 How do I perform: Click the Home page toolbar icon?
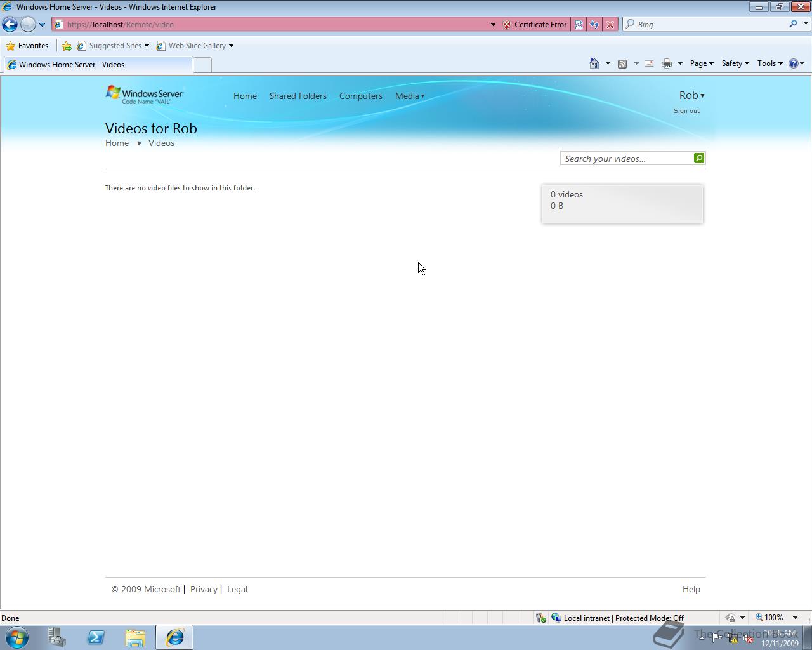coord(594,63)
